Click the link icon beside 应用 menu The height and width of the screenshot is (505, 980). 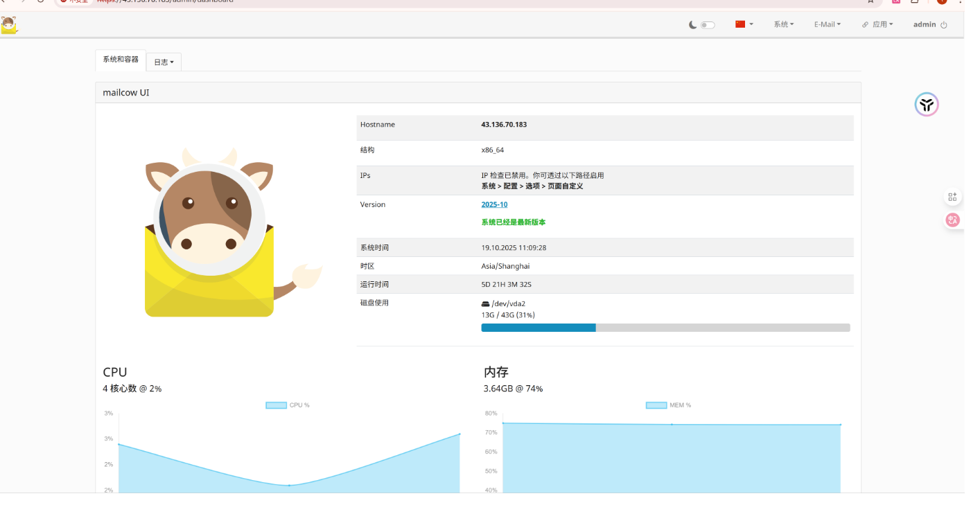click(x=864, y=24)
